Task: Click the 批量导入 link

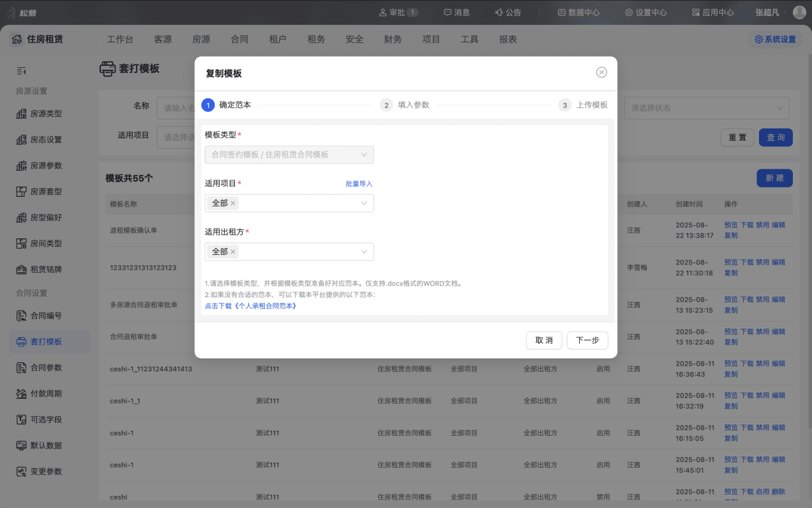Action: pos(359,183)
